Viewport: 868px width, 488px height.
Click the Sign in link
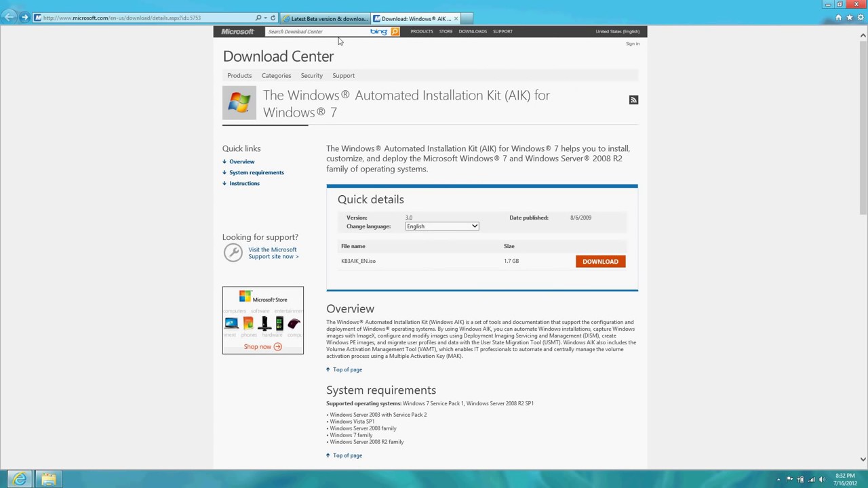[x=632, y=43]
